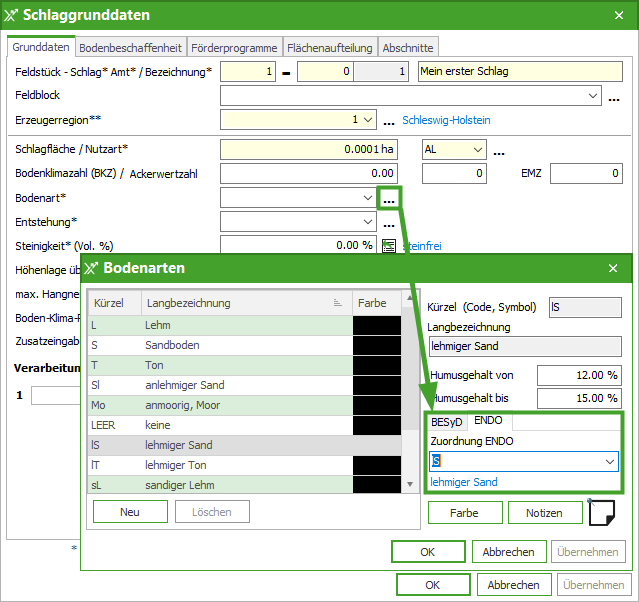Image resolution: width=639 pixels, height=602 pixels.
Task: Open Erzeugerregion lookup ellipsis button
Action: pos(389,120)
